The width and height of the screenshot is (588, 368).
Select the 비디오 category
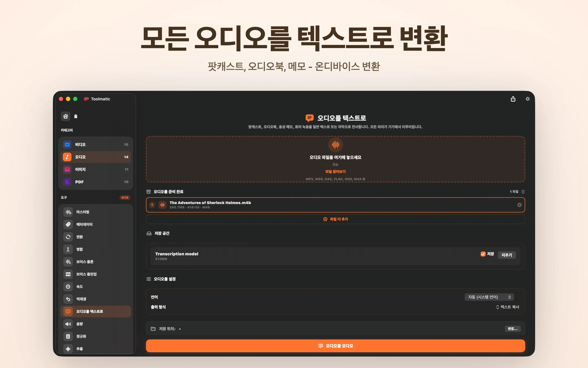point(96,145)
